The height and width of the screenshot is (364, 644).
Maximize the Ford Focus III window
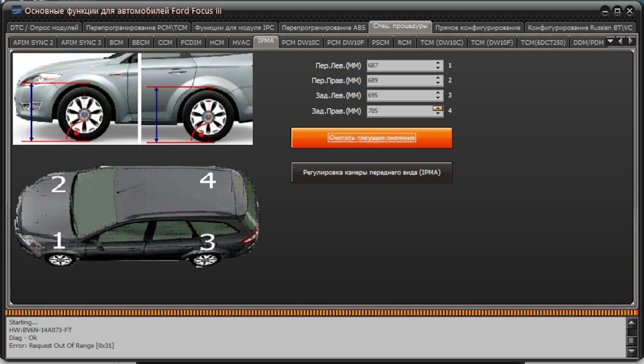tap(617, 11)
